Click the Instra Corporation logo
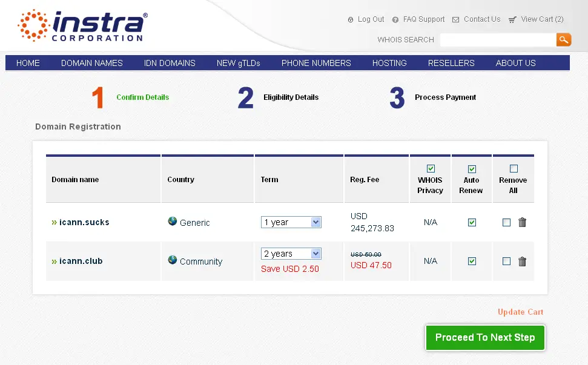Screen dimensions: 588x365 (83, 25)
